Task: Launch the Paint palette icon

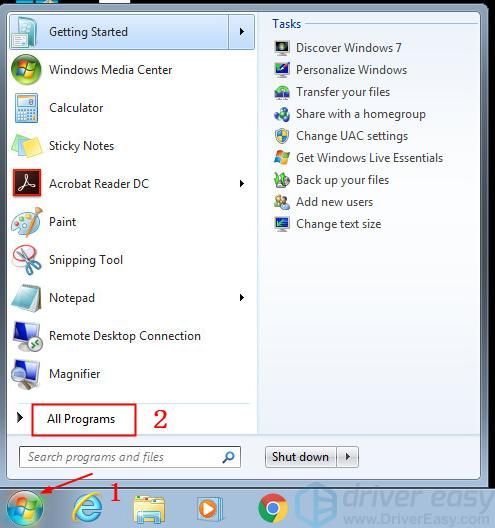Action: [x=27, y=222]
